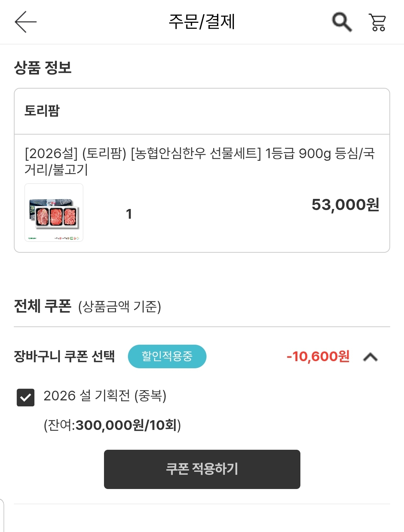Screen dimensions: 404x532
Task: Tap the back arrow icon
Action: click(25, 22)
